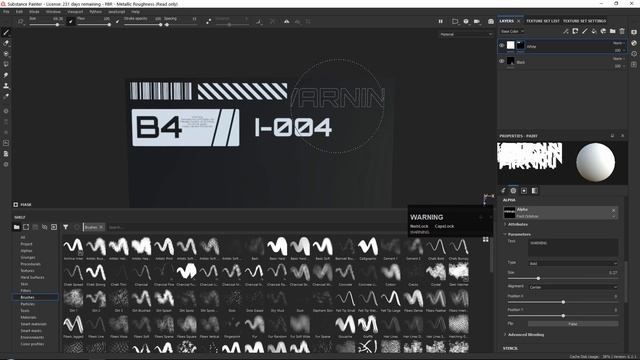Open Black layer blend mode dropdown
640x360 pixels.
click(x=618, y=59)
